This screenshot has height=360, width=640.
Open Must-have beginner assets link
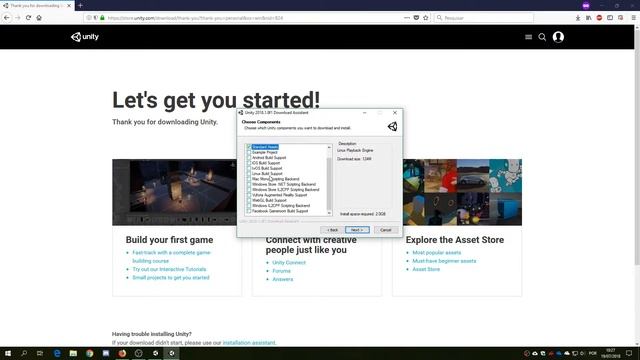(444, 261)
